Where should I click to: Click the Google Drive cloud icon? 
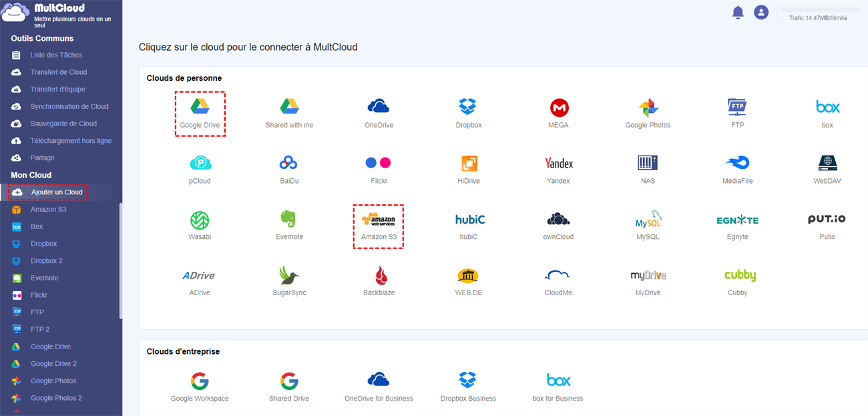pos(200,107)
